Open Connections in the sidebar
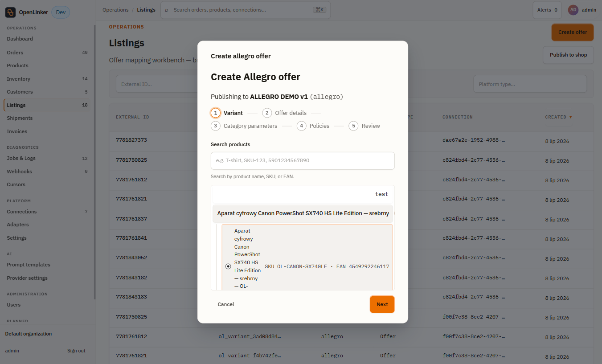The width and height of the screenshot is (602, 364). pos(47,212)
